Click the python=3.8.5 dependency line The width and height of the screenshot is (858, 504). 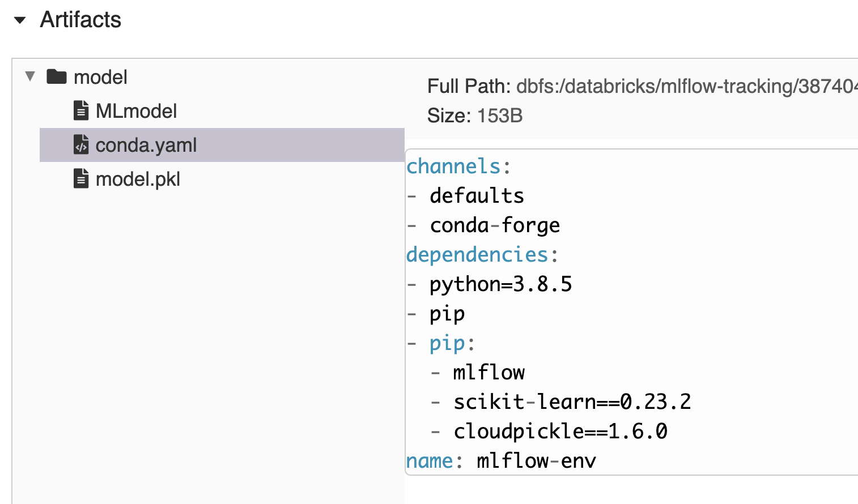(500, 284)
